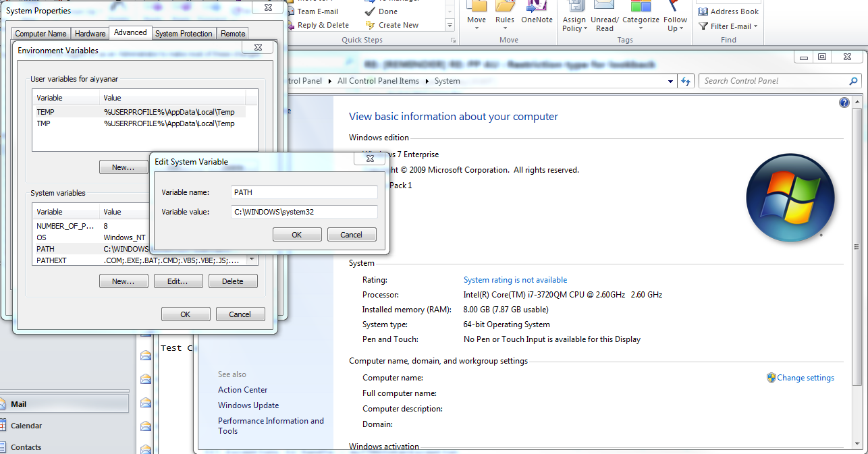Screen dimensions: 868x454
Task: Click the refresh icon beside the address bar
Action: [686, 80]
